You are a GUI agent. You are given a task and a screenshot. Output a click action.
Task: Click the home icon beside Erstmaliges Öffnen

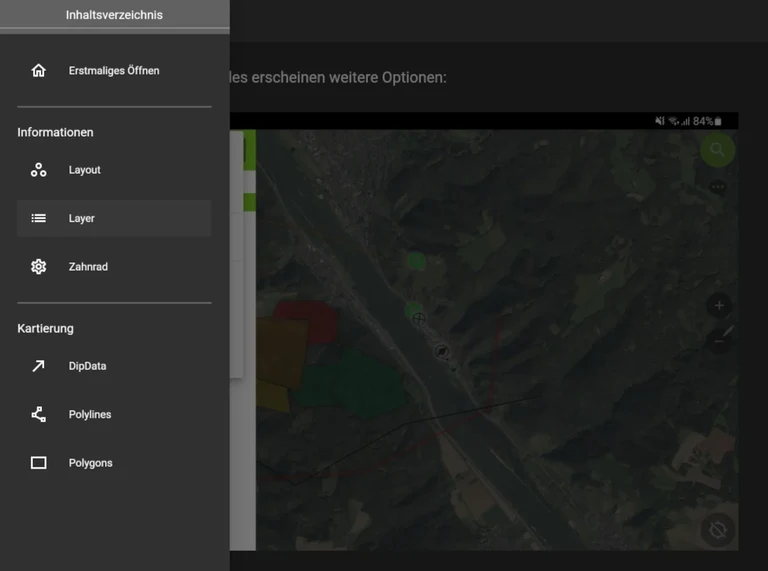[39, 71]
